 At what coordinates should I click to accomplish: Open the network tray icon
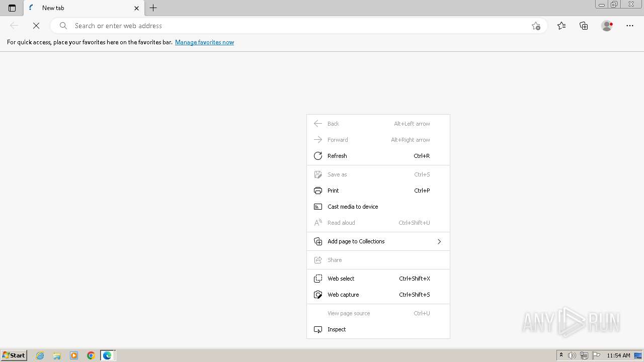pyautogui.click(x=584, y=355)
